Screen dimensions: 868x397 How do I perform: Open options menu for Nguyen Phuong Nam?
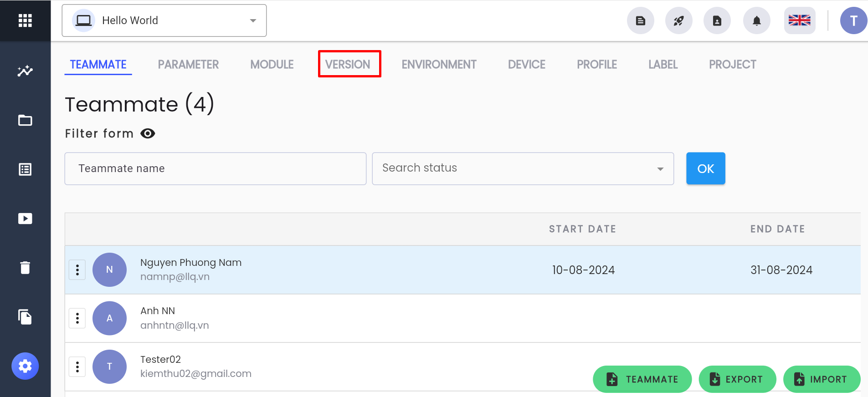tap(77, 270)
